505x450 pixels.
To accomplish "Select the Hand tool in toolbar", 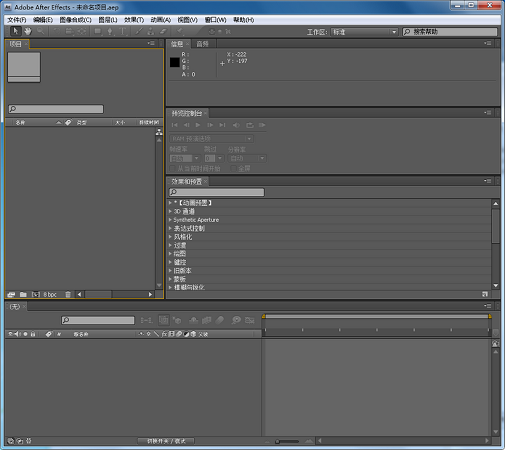I will point(28,31).
